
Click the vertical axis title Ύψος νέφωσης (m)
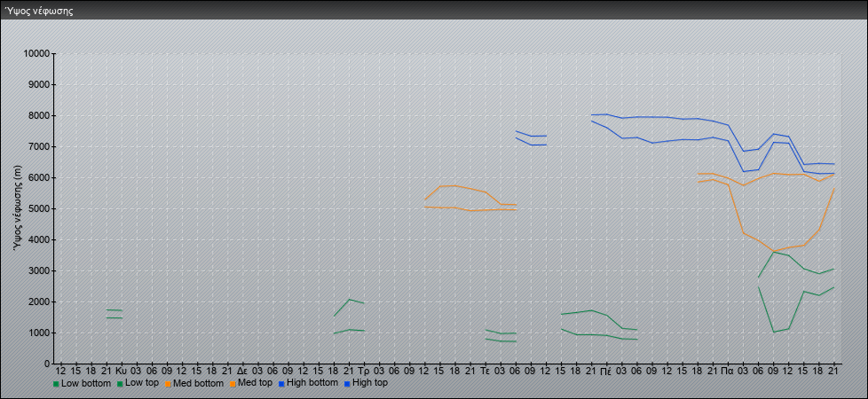[18, 207]
